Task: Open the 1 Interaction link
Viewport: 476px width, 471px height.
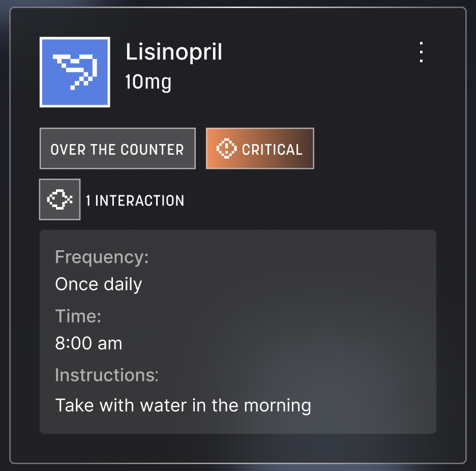Action: point(135,200)
